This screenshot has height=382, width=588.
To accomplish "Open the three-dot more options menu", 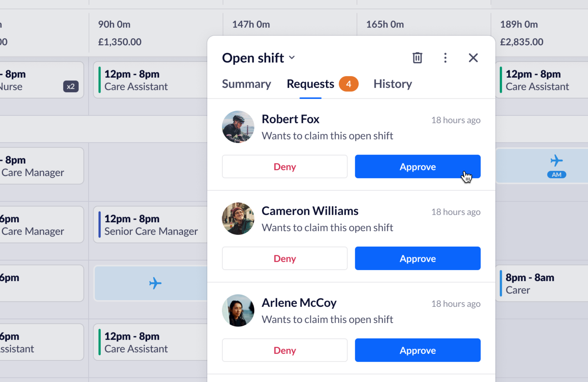I will 445,58.
